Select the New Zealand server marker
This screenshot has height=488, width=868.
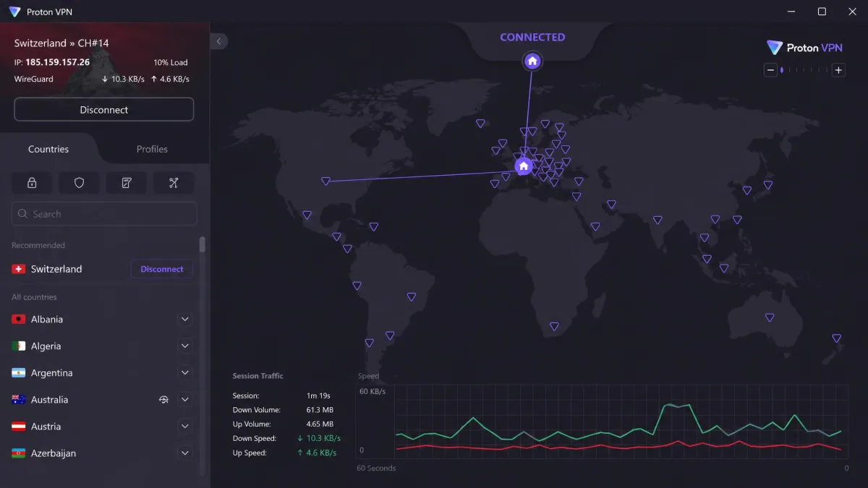(836, 338)
